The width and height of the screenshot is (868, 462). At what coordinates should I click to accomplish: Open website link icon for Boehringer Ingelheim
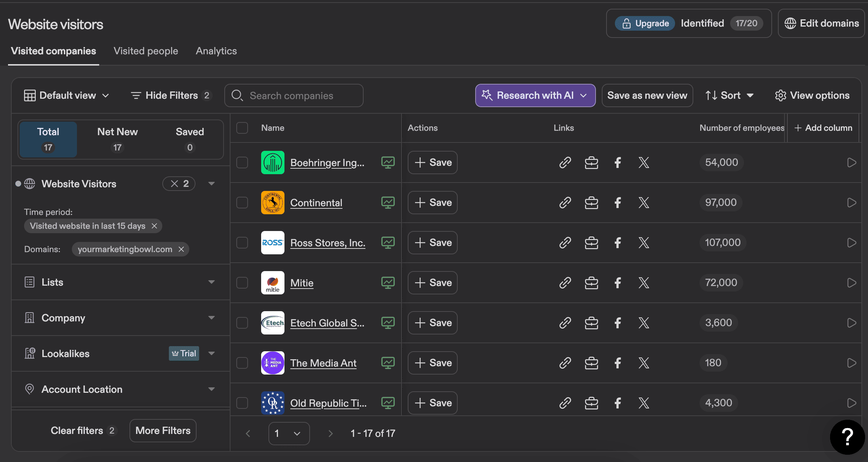(x=565, y=163)
